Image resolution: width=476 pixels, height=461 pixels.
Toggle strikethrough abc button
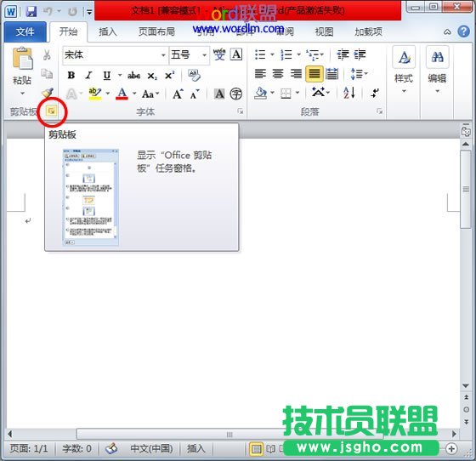[x=133, y=76]
